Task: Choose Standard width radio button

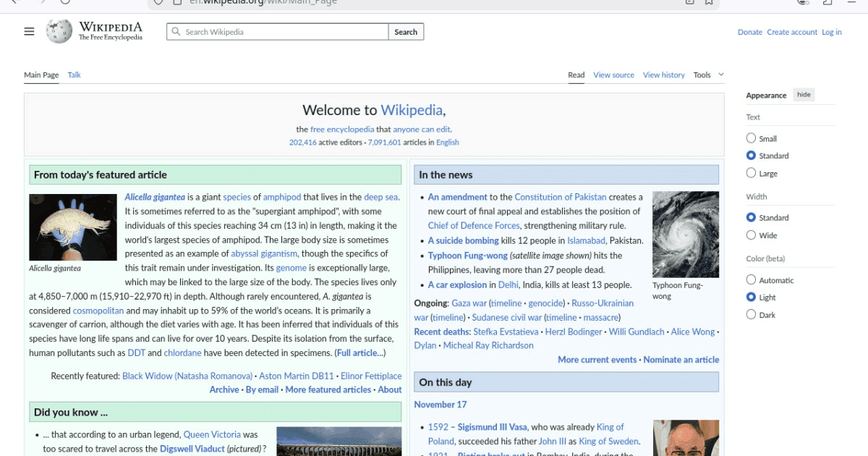Action: tap(751, 217)
